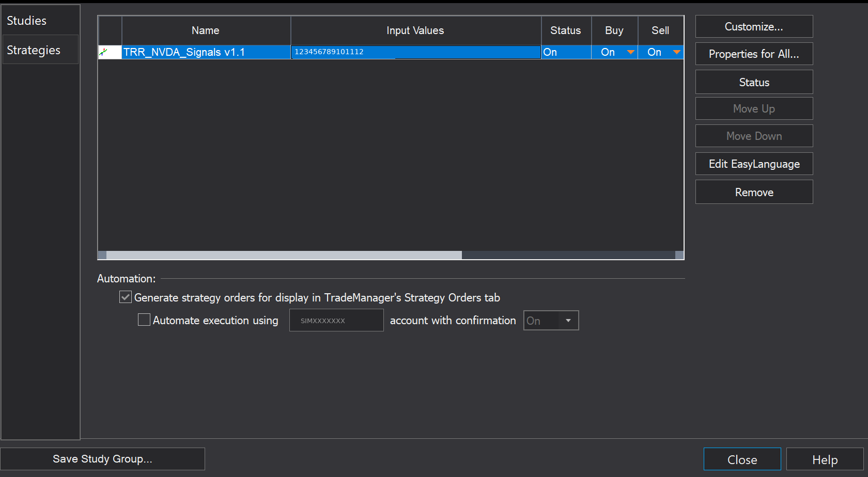Click Save Study Group... button
The image size is (868, 477).
click(x=102, y=459)
